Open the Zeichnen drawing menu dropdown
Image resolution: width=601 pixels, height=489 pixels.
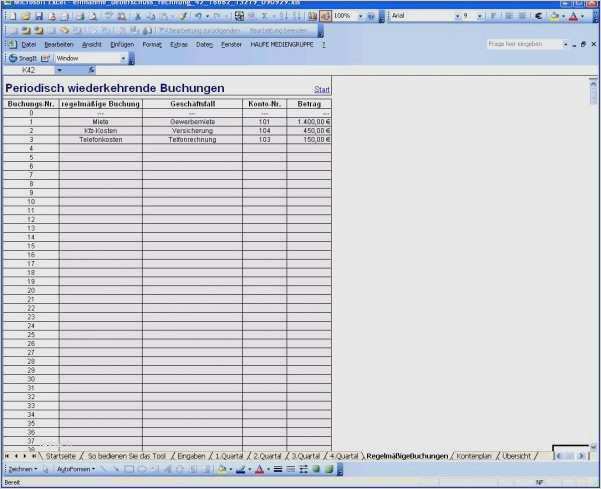pyautogui.click(x=23, y=469)
